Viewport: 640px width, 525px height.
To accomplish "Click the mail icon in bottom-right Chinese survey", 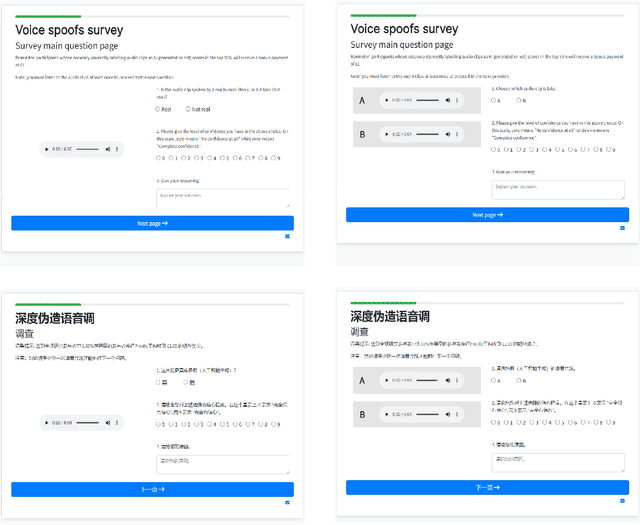I will click(x=622, y=501).
